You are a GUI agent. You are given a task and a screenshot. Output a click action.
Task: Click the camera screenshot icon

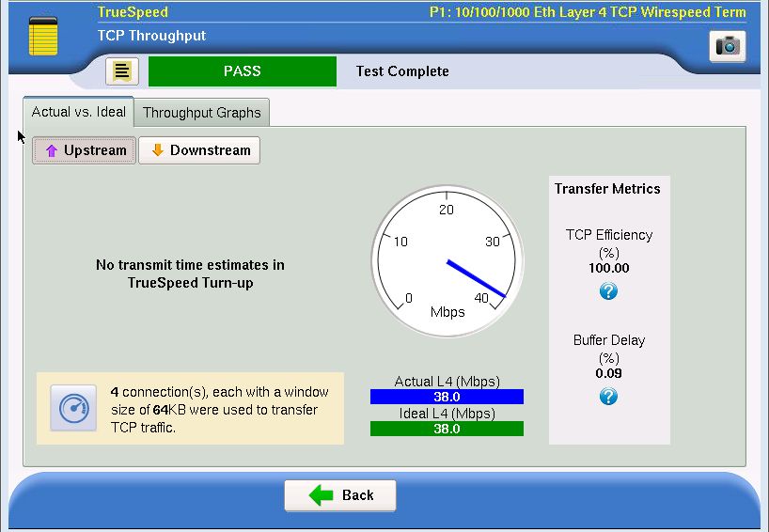point(728,46)
